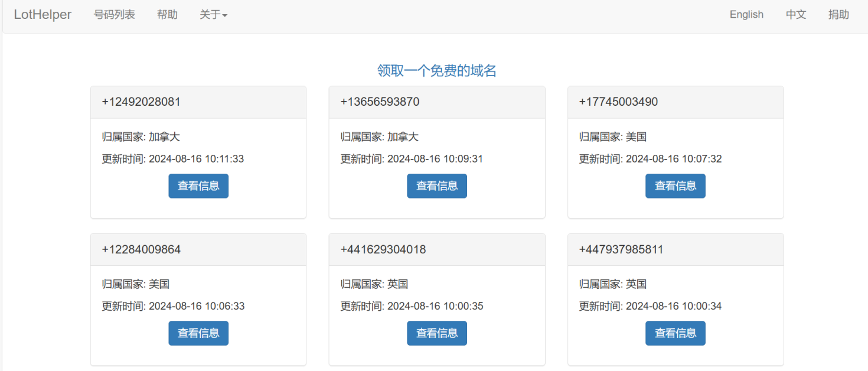Open the 帮助 page from navbar

[x=167, y=15]
